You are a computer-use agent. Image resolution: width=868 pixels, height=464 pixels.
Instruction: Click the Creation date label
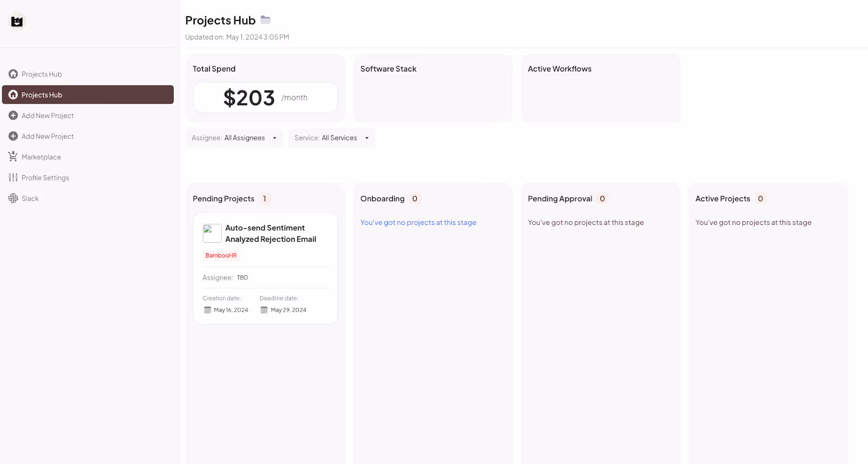pos(222,298)
